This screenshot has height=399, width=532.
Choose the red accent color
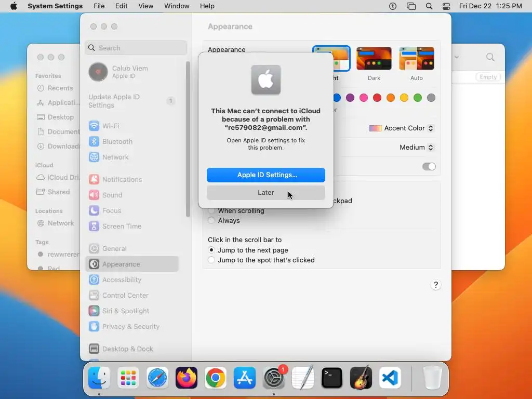(x=377, y=98)
